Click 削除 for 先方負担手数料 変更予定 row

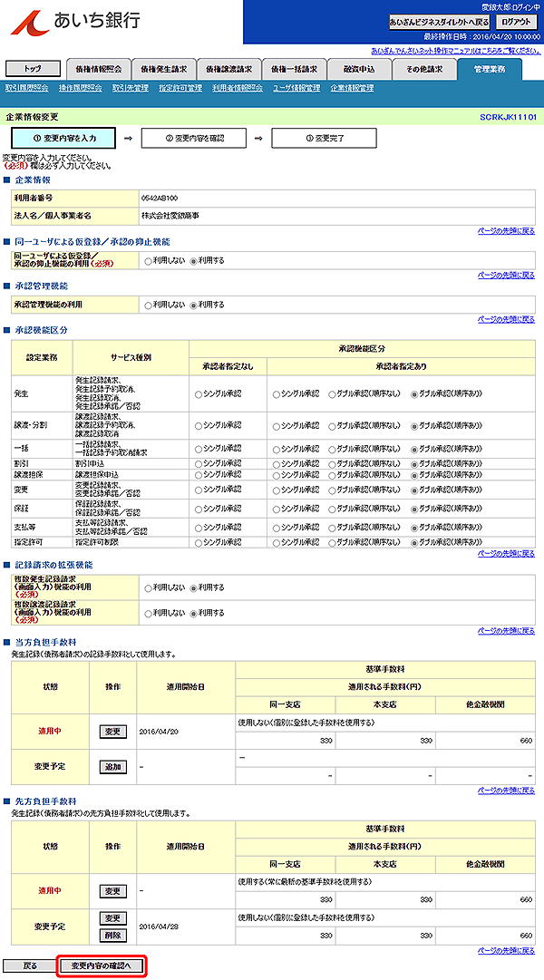click(x=113, y=935)
